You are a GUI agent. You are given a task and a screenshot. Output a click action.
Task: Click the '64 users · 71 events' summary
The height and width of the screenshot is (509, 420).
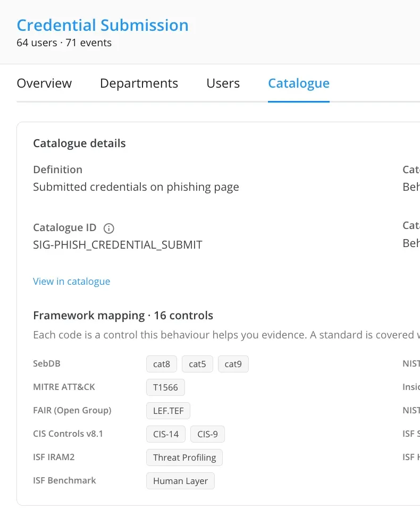tap(64, 43)
